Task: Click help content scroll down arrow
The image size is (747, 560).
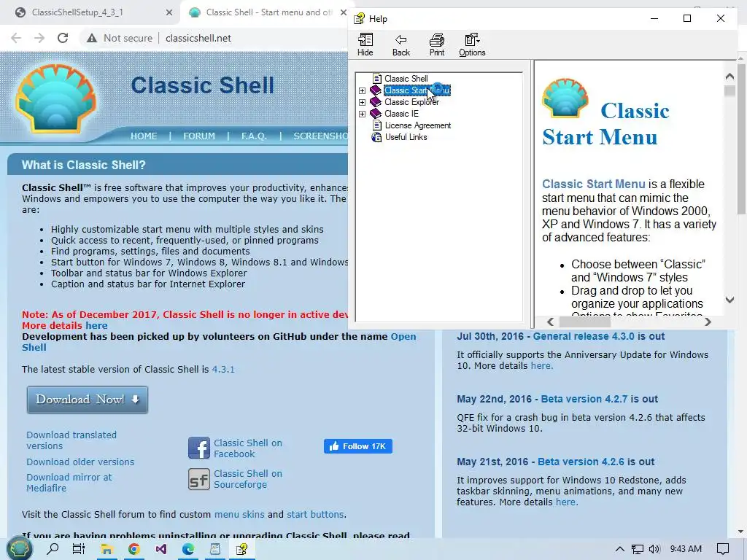Action: point(729,300)
